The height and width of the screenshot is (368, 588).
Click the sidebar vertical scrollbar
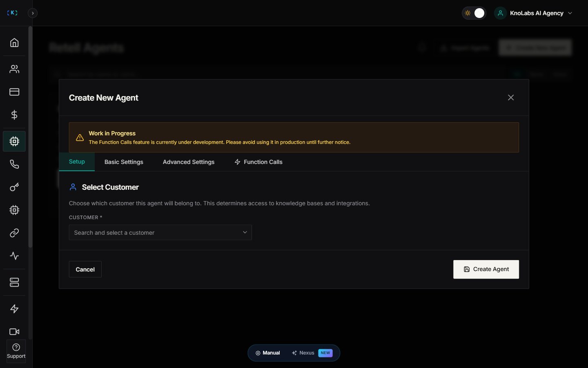(x=30, y=137)
